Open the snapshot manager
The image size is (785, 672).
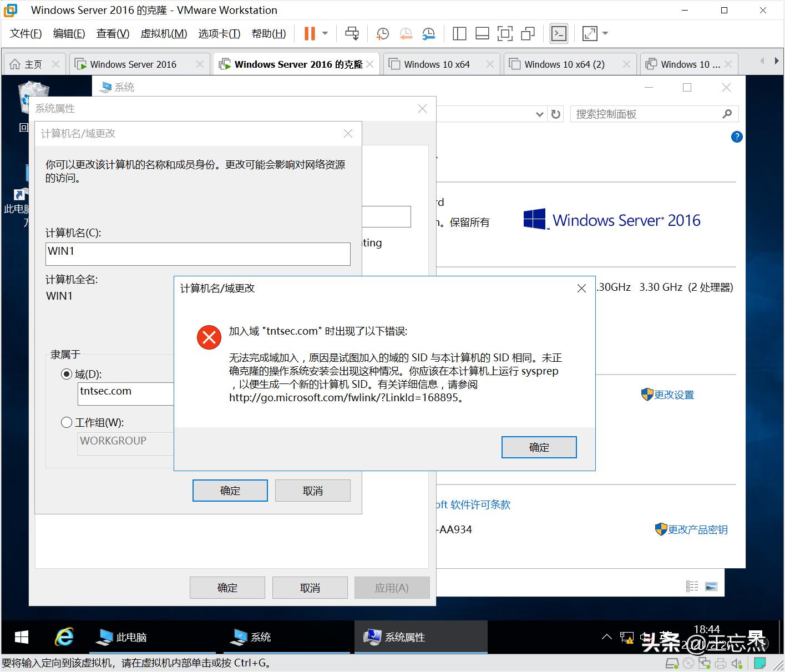click(428, 34)
